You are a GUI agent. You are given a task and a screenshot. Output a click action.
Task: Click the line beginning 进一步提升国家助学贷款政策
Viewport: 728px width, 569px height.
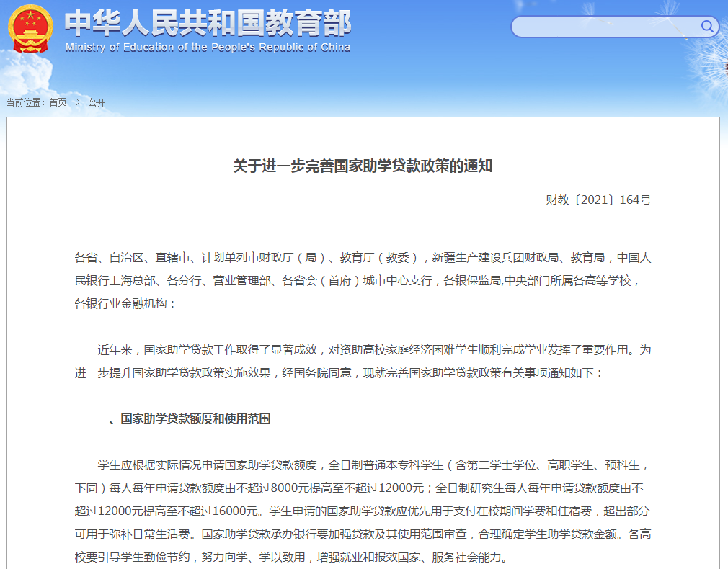pyautogui.click(x=339, y=372)
